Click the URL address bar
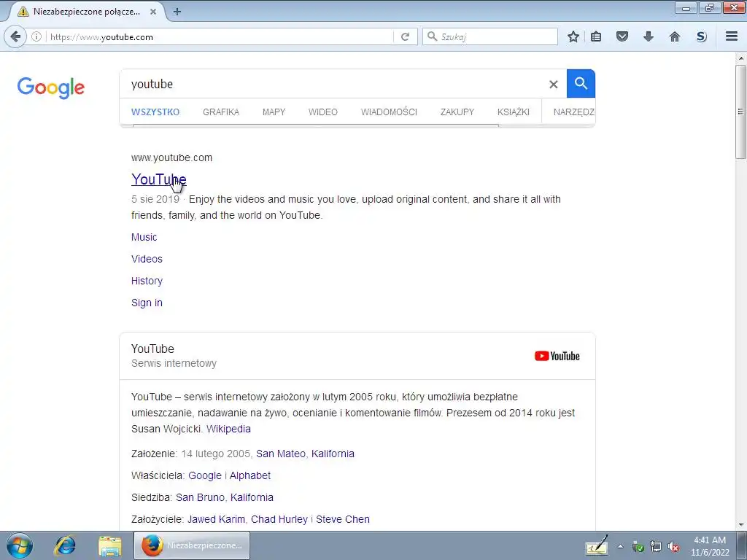This screenshot has height=560, width=747. pyautogui.click(x=219, y=36)
